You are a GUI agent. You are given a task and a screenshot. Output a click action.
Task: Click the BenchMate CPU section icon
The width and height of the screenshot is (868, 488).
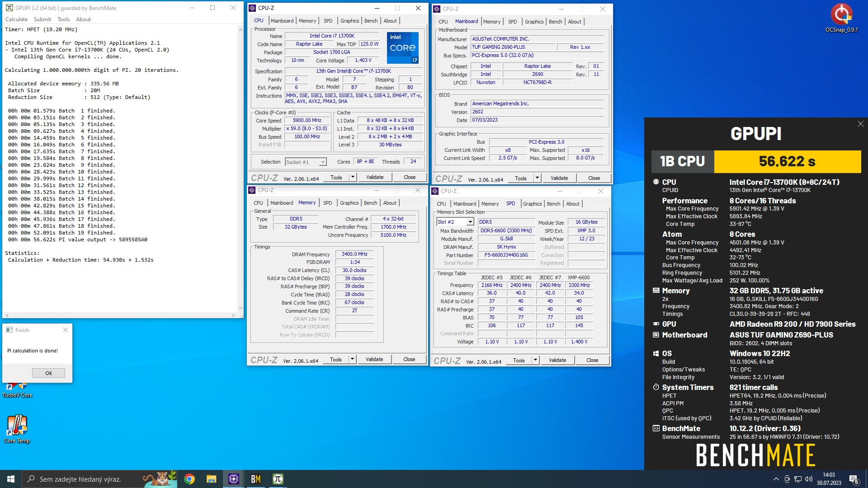[x=656, y=182]
